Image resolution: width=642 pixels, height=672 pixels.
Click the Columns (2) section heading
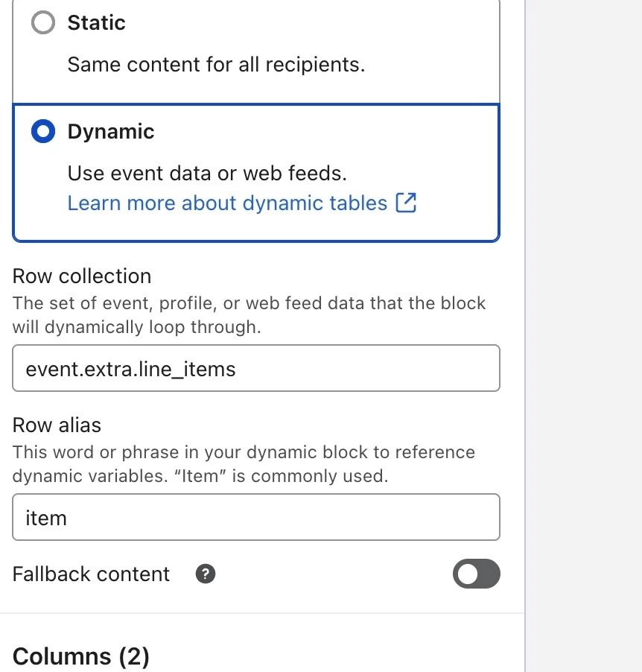tap(81, 656)
